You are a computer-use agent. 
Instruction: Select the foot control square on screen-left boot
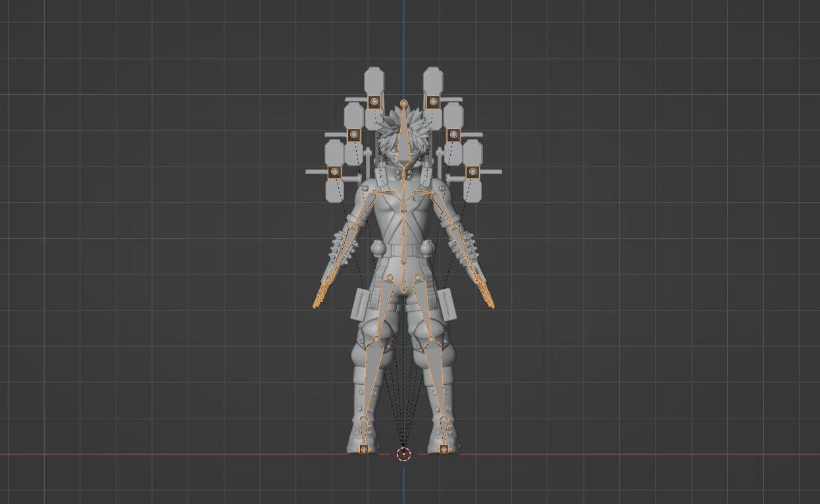(x=363, y=449)
